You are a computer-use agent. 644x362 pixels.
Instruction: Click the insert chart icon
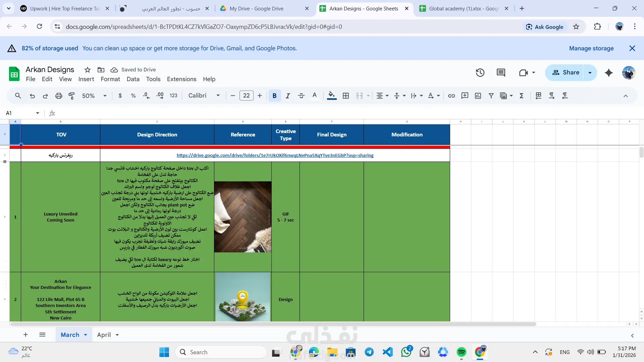click(x=478, y=96)
